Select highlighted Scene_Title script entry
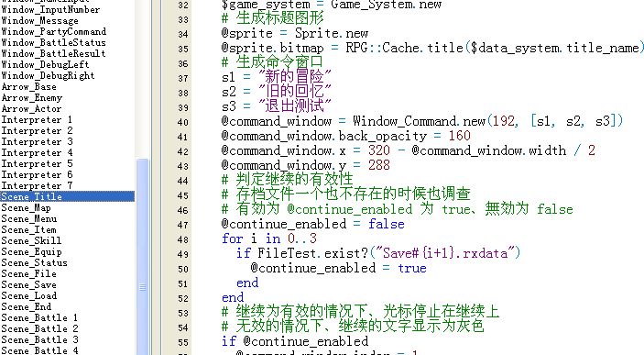Image resolution: width=644 pixels, height=355 pixels. click(68, 196)
